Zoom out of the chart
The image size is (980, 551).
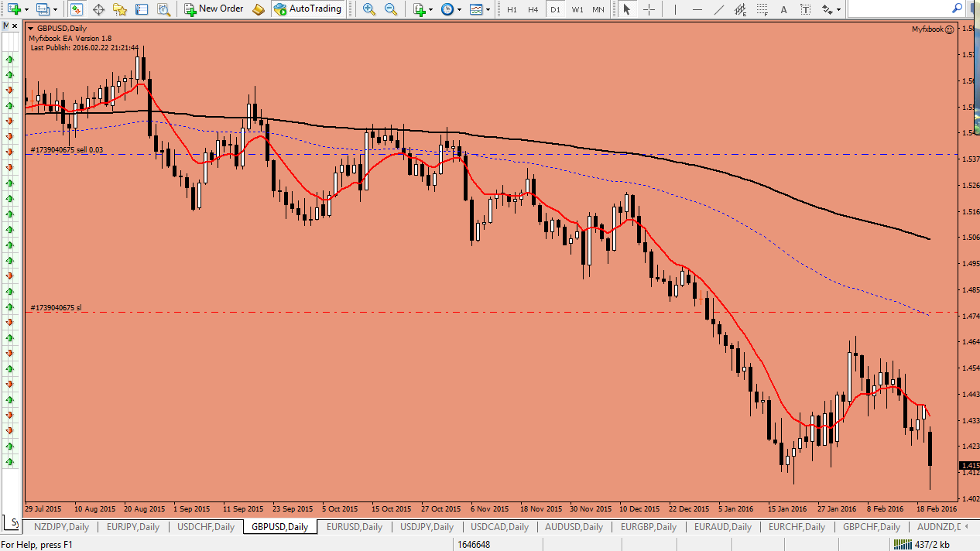[x=391, y=9]
